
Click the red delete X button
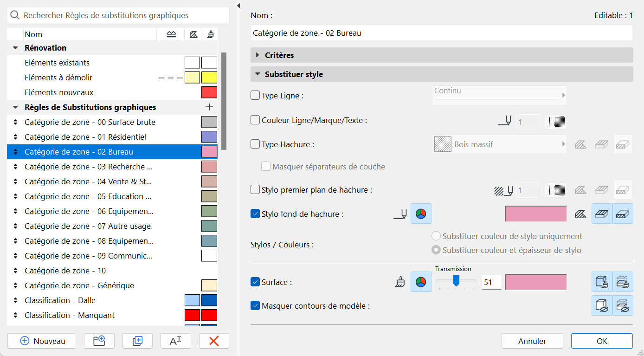coord(214,341)
